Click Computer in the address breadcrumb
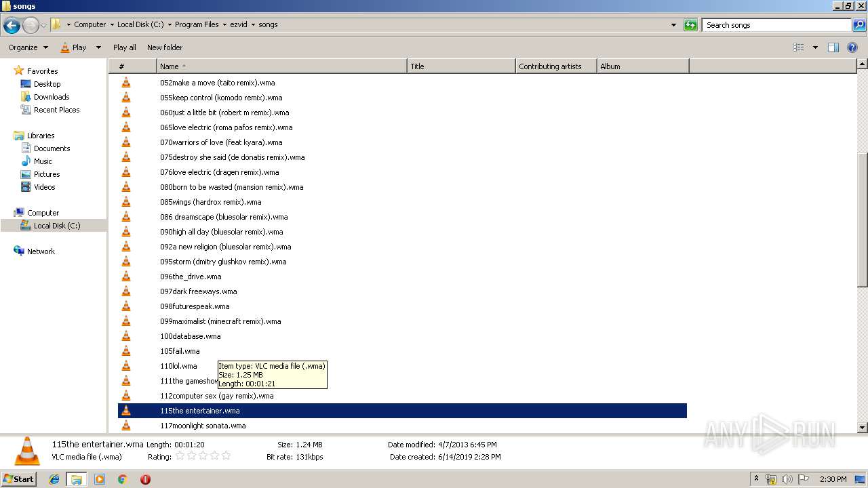The width and height of the screenshot is (868, 488). pyautogui.click(x=90, y=24)
